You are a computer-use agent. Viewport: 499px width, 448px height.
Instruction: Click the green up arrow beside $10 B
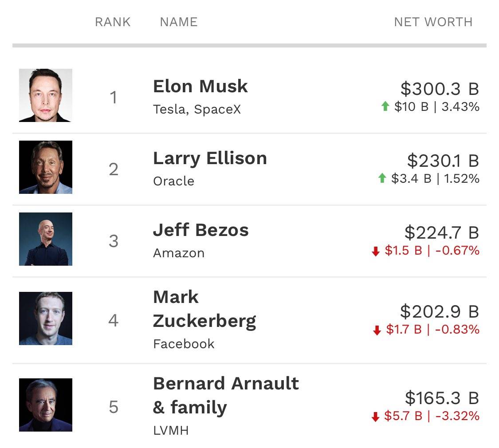[385, 106]
